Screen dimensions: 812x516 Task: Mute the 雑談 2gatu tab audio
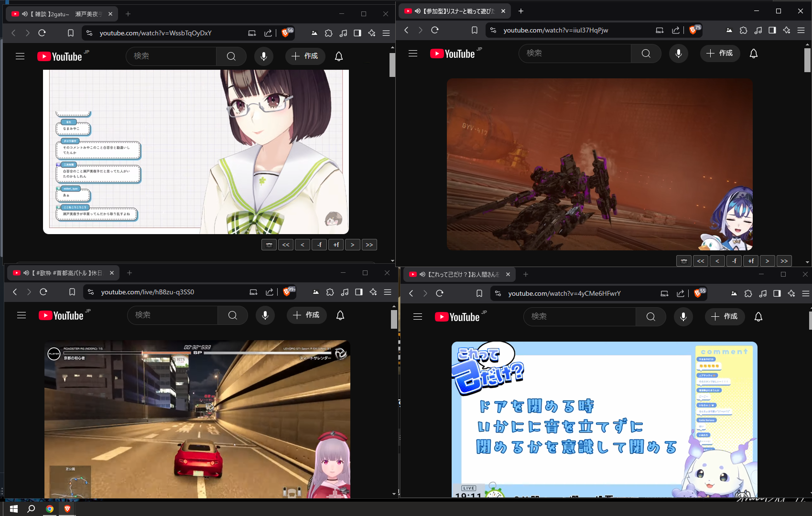tap(25, 14)
